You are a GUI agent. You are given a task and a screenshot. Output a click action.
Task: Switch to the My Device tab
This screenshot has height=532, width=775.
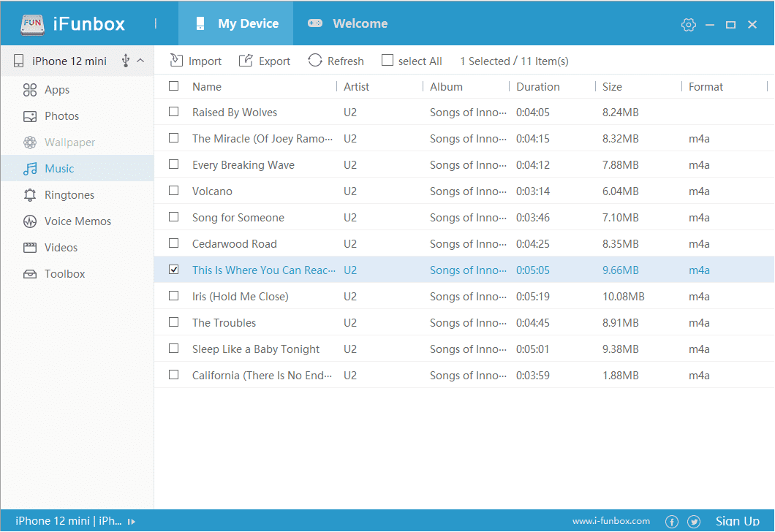(x=235, y=23)
